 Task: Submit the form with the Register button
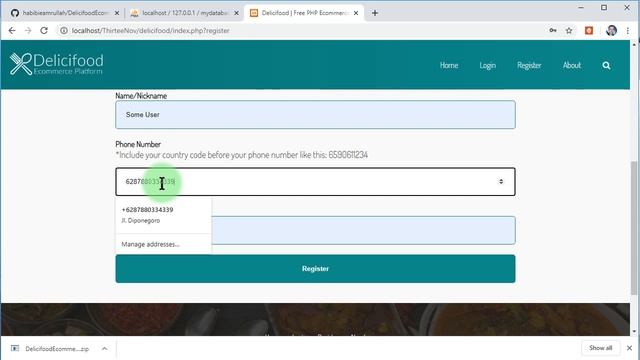pyautogui.click(x=315, y=269)
